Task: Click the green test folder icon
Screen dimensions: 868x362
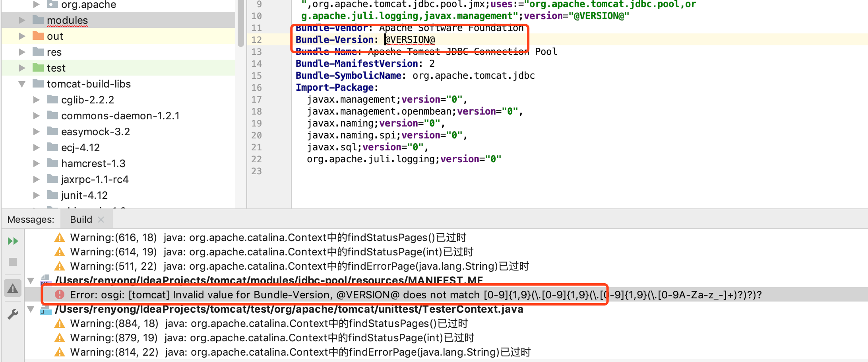Action: (38, 67)
